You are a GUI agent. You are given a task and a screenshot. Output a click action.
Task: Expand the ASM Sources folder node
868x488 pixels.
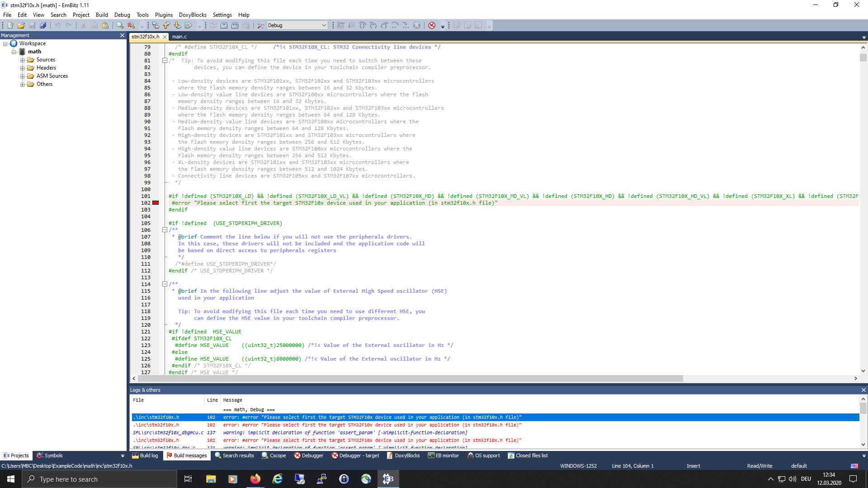(22, 76)
